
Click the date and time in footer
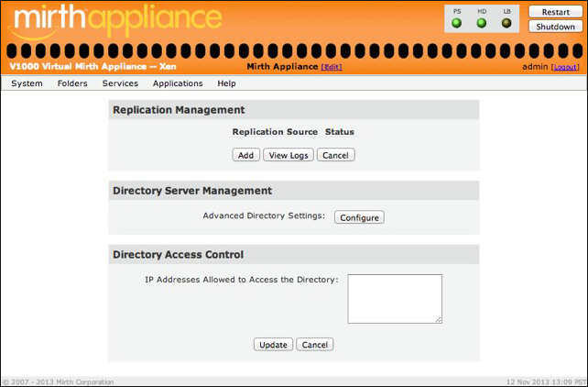[x=546, y=381]
